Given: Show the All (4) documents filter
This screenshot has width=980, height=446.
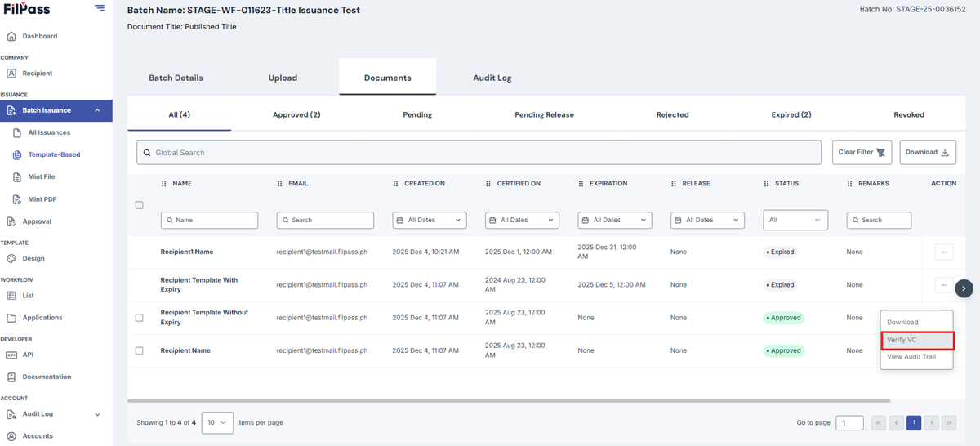Looking at the screenshot, I should click(x=180, y=114).
